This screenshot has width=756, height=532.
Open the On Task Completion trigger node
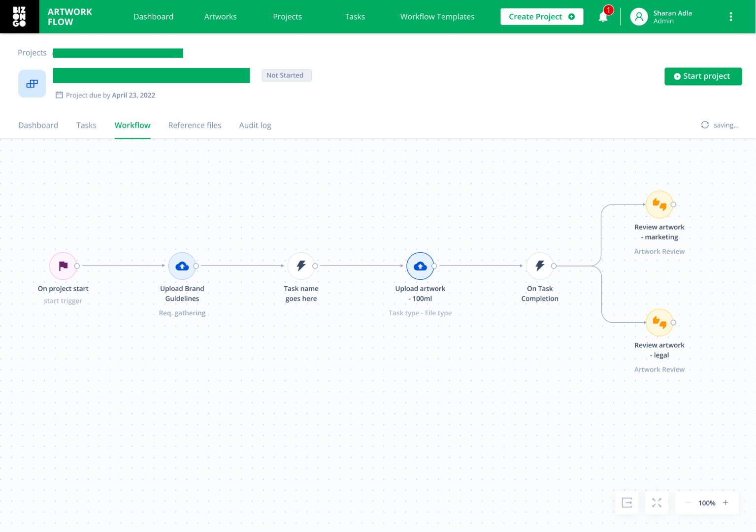pos(539,266)
